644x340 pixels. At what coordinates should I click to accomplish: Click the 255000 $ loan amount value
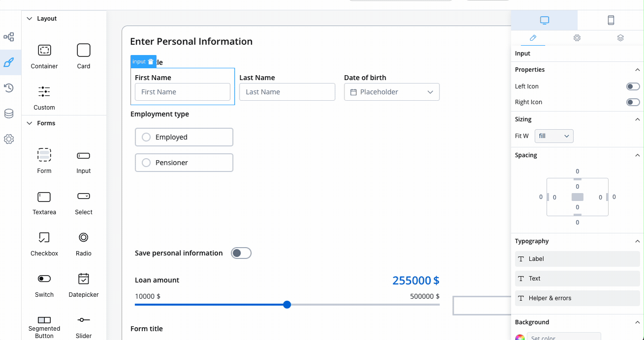(x=416, y=281)
